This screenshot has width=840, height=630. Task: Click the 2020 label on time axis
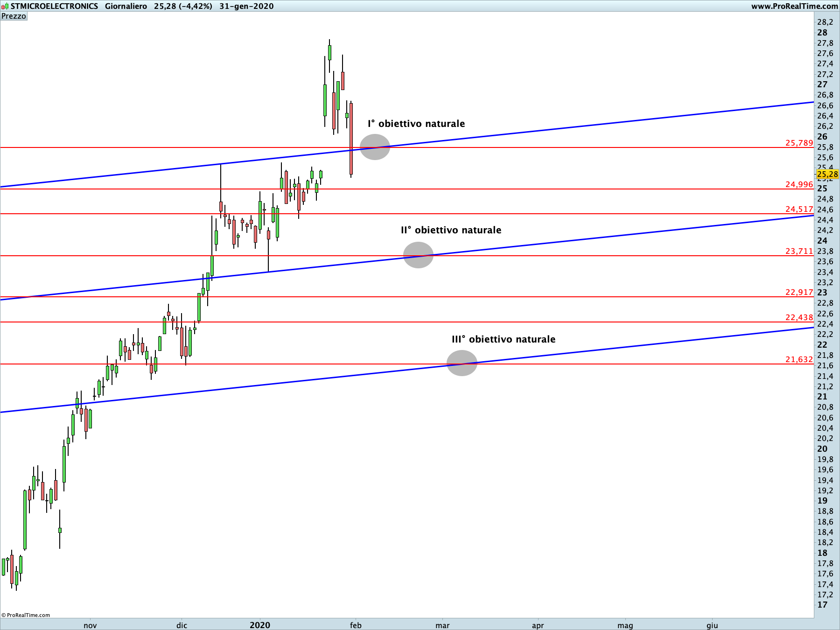coord(260,625)
